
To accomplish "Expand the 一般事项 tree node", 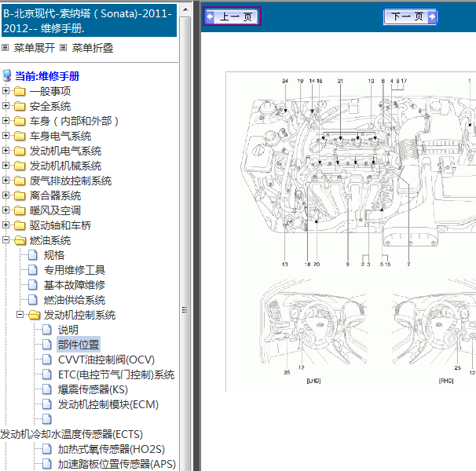I will (x=7, y=91).
